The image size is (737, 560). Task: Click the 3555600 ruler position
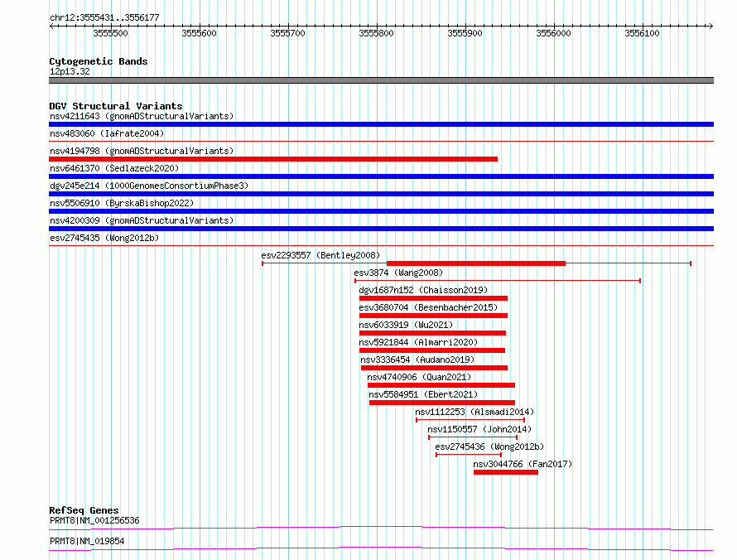(200, 33)
